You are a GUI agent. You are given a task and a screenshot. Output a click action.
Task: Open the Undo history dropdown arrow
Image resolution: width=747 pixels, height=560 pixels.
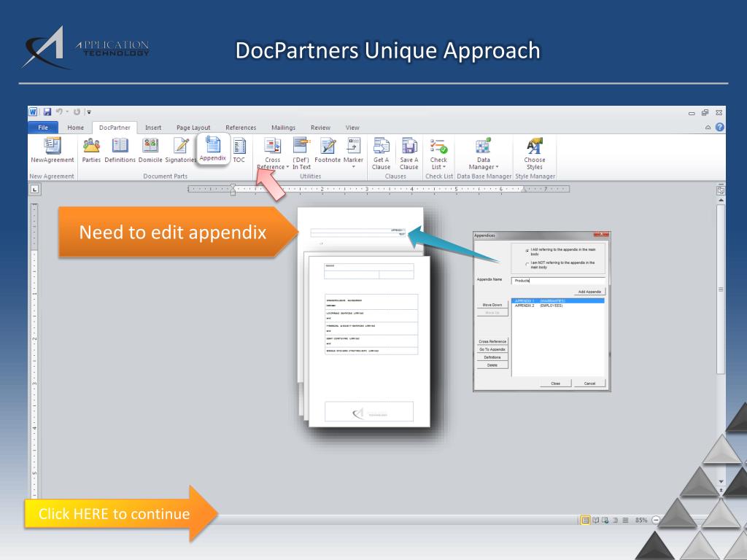(x=67, y=112)
